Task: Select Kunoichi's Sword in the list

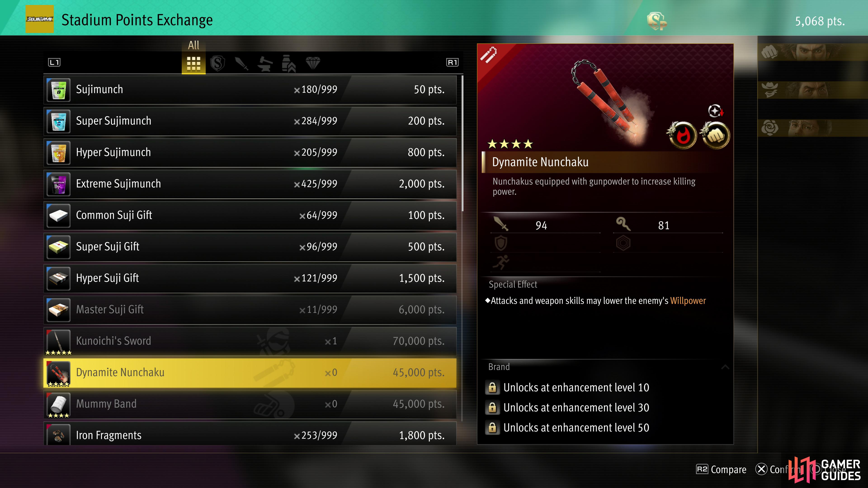Action: click(250, 341)
